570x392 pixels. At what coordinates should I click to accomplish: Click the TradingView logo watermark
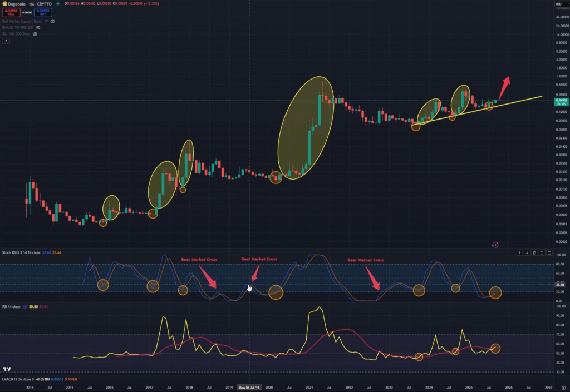click(7, 369)
